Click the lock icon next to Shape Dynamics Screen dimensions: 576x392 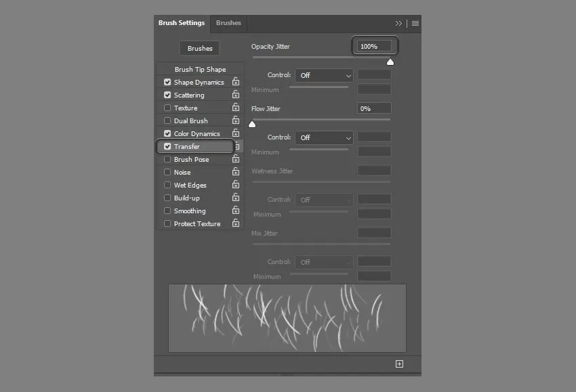(236, 82)
